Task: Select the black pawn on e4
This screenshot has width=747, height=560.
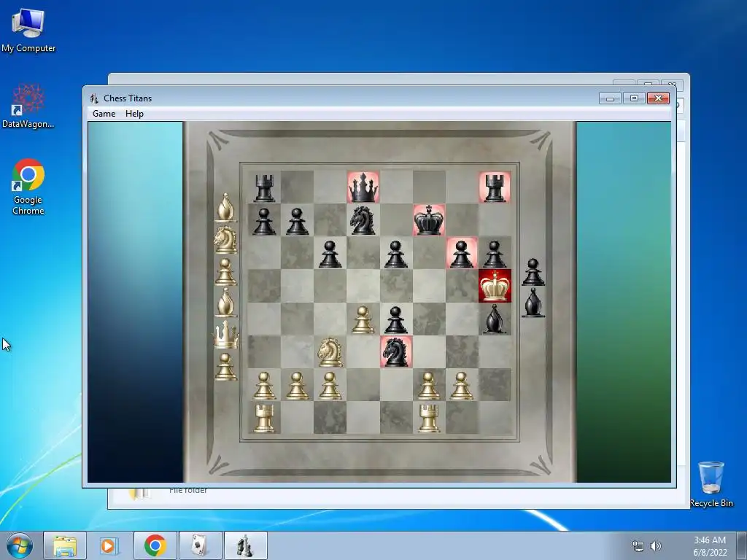Action: 396,319
